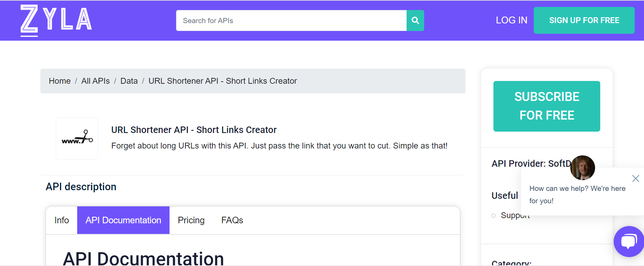Select the API Documentation tab
This screenshot has width=644, height=266.
point(123,220)
